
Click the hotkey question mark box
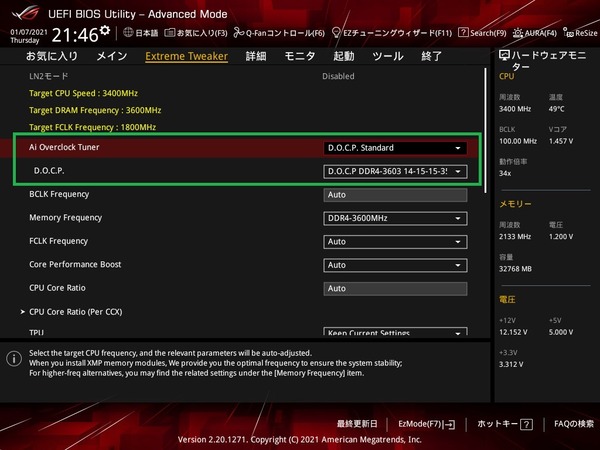tap(527, 424)
